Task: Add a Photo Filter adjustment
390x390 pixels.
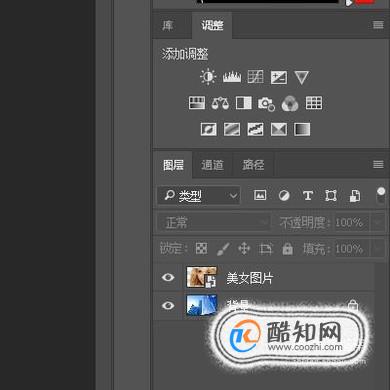Action: coord(266,103)
